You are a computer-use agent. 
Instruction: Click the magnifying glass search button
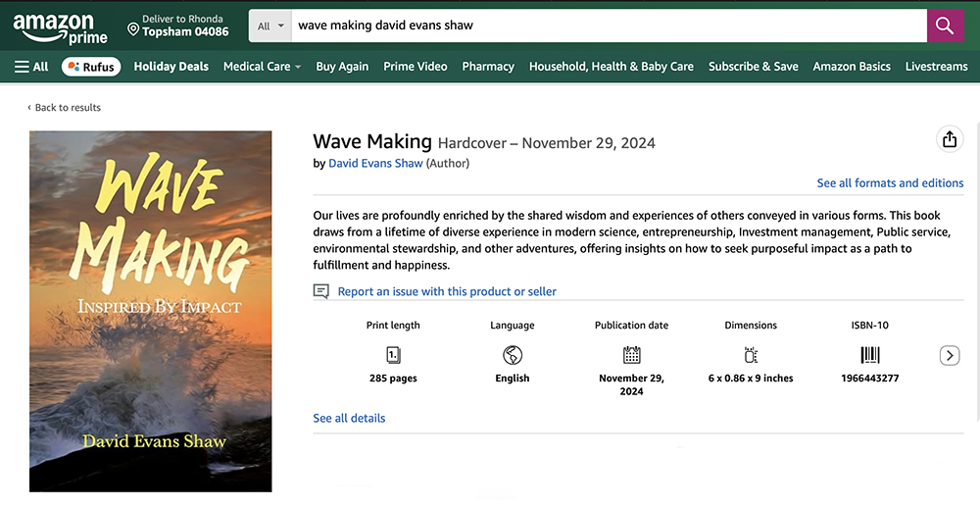945,26
